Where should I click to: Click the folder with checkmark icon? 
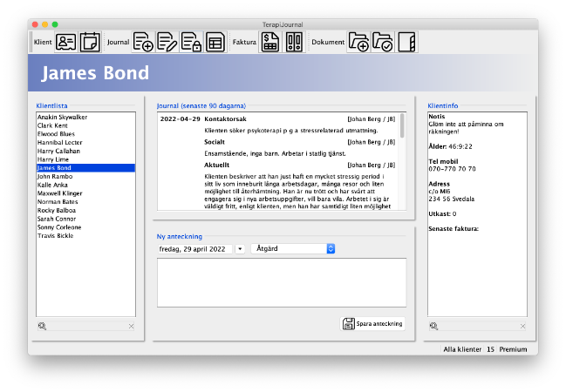tap(383, 42)
